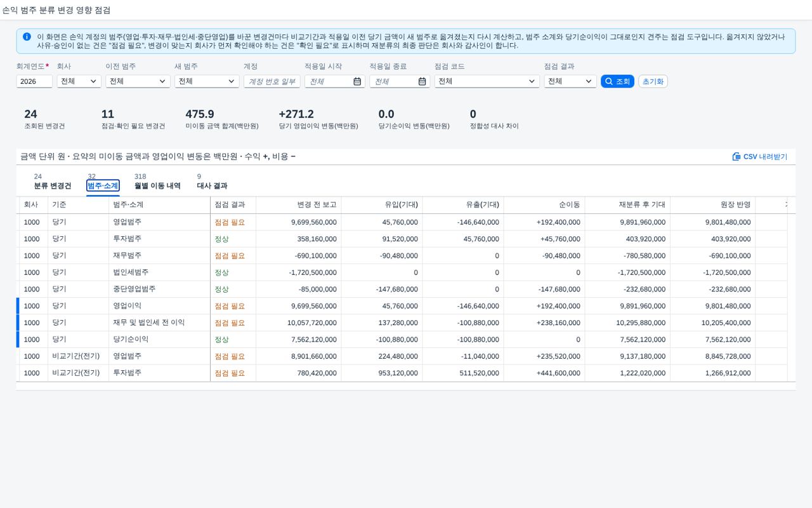The height and width of the screenshot is (508, 812).
Task: Select the 재무범주 row label
Action: (127, 255)
